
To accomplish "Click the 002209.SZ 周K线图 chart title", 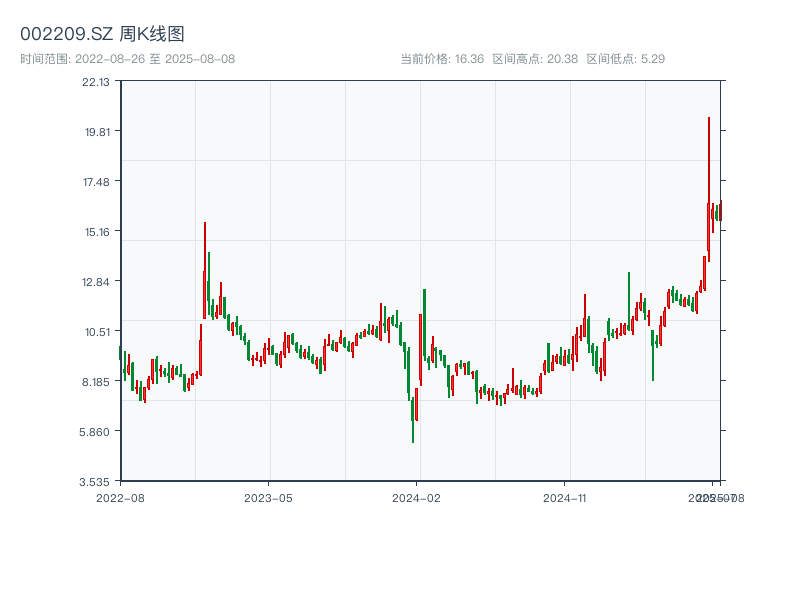I will [x=102, y=34].
